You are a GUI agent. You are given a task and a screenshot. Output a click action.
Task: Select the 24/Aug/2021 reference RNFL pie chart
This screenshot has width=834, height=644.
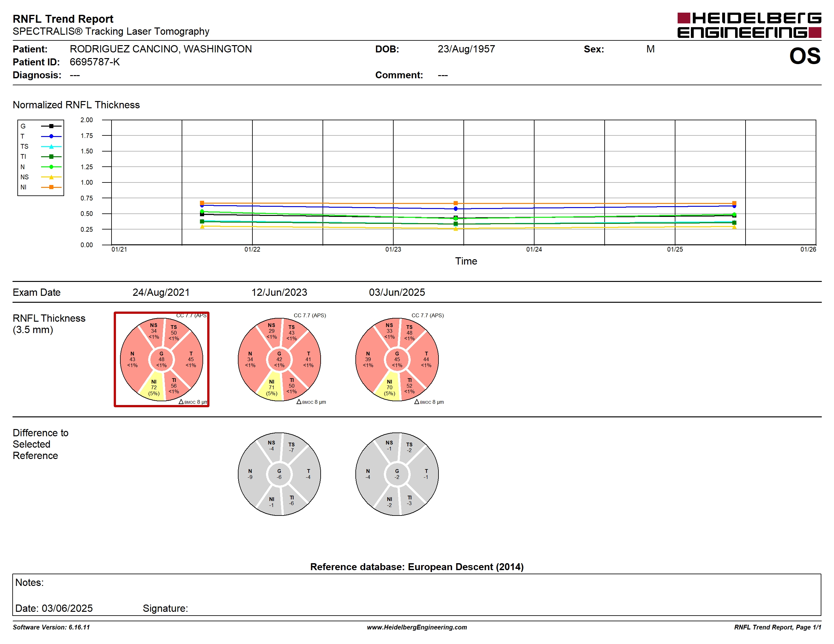161,359
